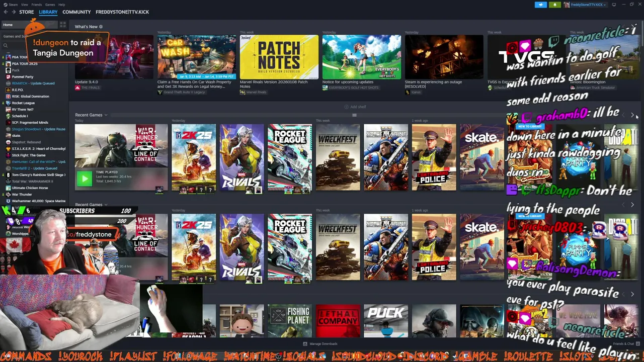Viewport: 644px width, 362px height.
Task: Select Shogun Showdown in the sidebar
Action: pos(38,129)
